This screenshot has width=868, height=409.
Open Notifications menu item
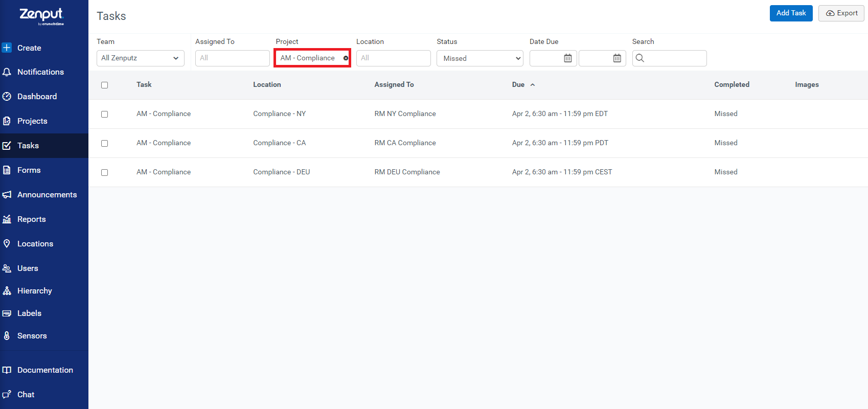pos(40,72)
